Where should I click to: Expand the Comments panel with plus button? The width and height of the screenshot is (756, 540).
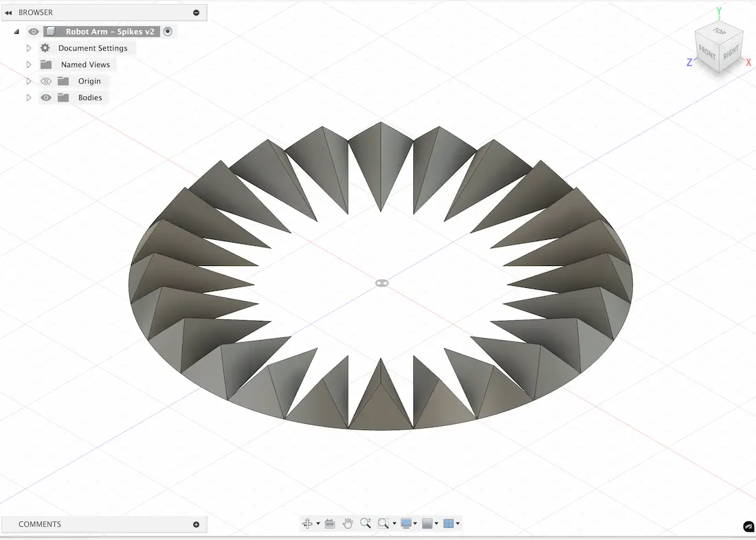(x=196, y=524)
